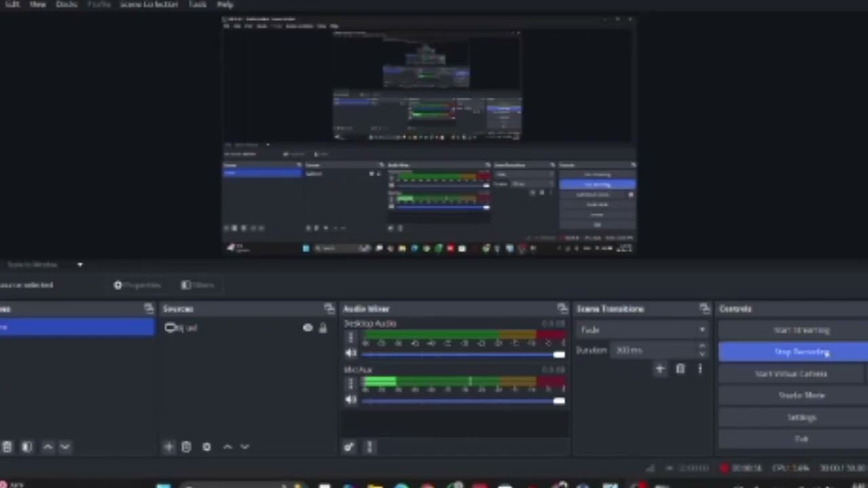Viewport: 868px width, 488px height.
Task: Decrease transition duration stepper down arrow
Action: coord(702,354)
